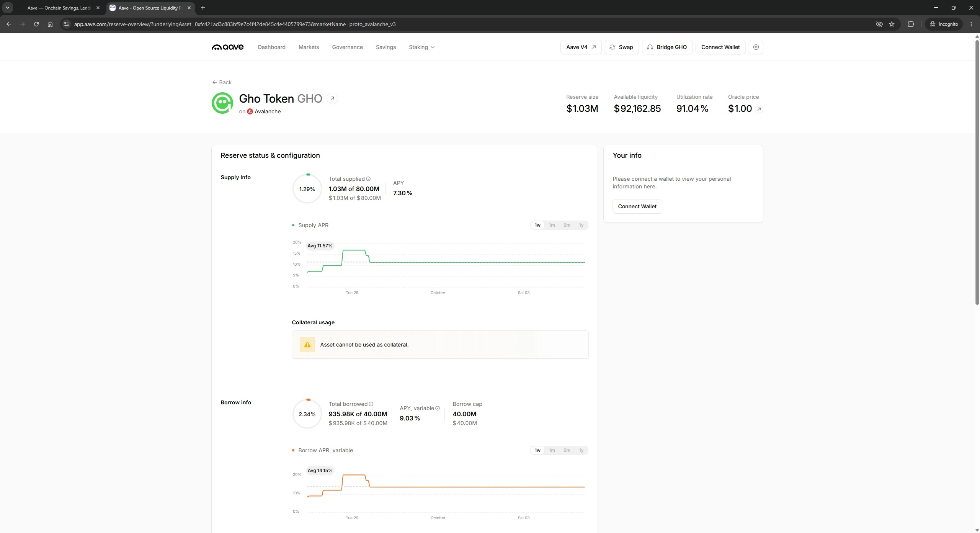Open Chrome three-dot menu
Screen dimensions: 980x533
pyautogui.click(x=971, y=24)
